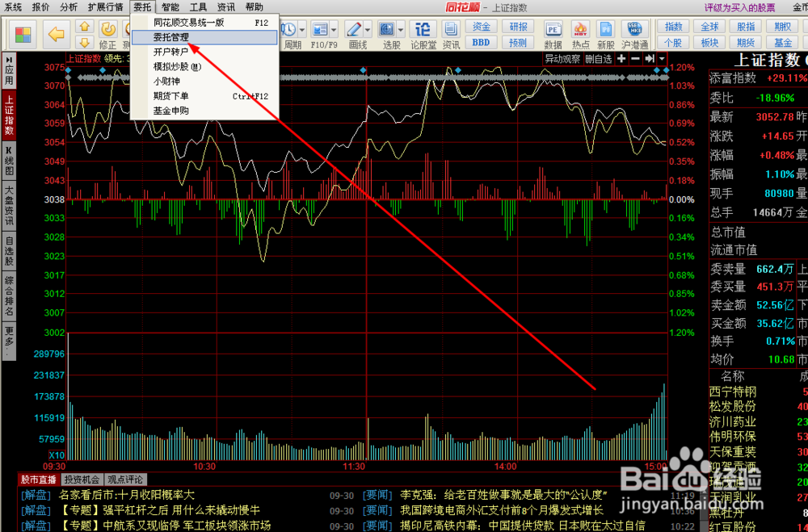Screen dimensions: 808x532
Task: Click the 板块 button
Action: (709, 42)
